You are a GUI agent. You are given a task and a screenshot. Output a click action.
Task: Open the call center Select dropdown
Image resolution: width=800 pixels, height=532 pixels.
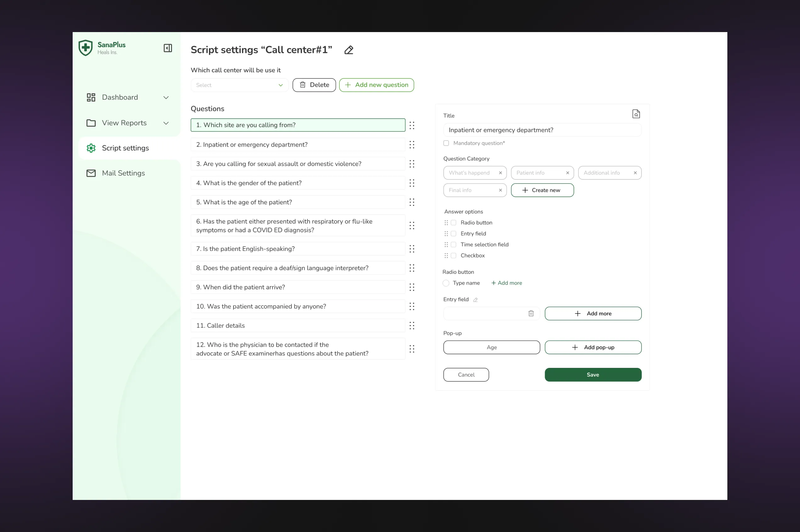239,85
